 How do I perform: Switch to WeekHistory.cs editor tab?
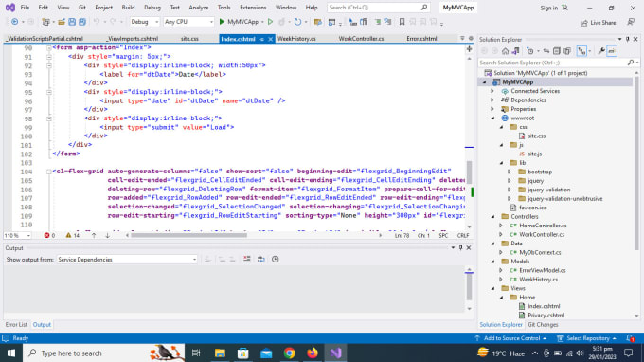296,39
